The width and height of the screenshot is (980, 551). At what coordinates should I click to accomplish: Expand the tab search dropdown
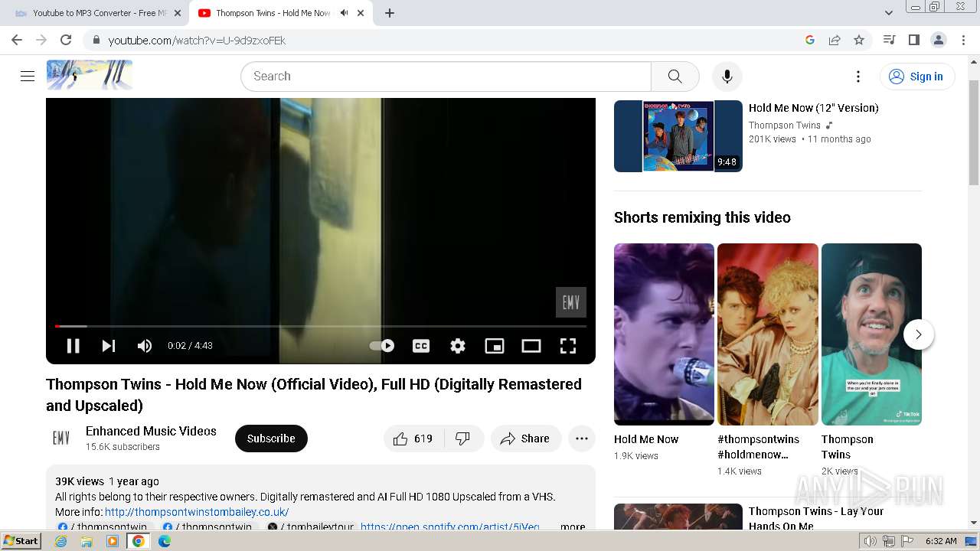coord(889,13)
